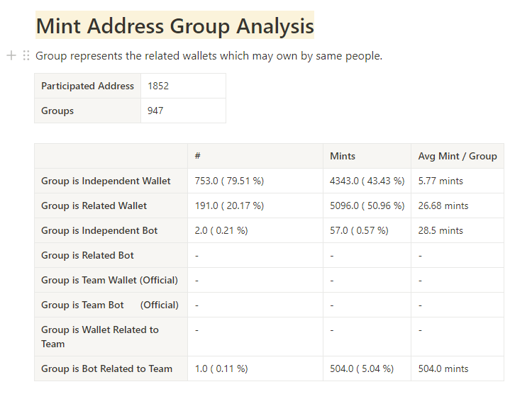Select the 'Group is Wallet Related to Team' label

point(111,337)
